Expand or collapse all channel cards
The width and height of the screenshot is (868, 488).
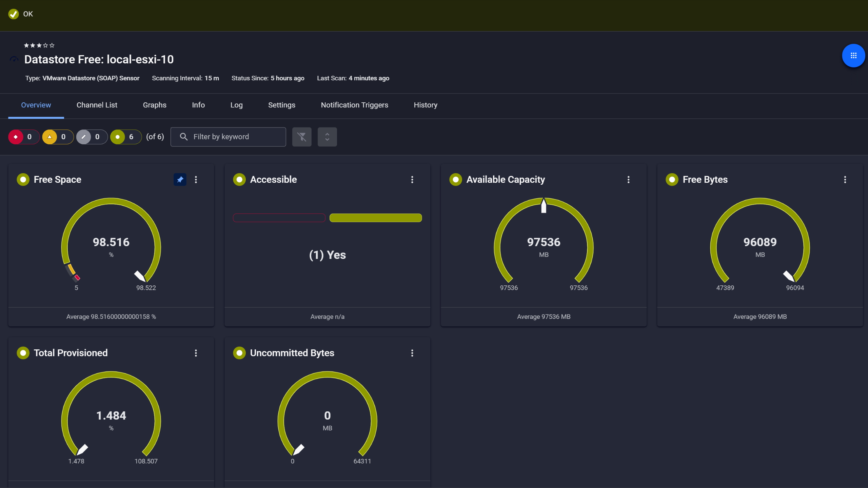(x=327, y=137)
